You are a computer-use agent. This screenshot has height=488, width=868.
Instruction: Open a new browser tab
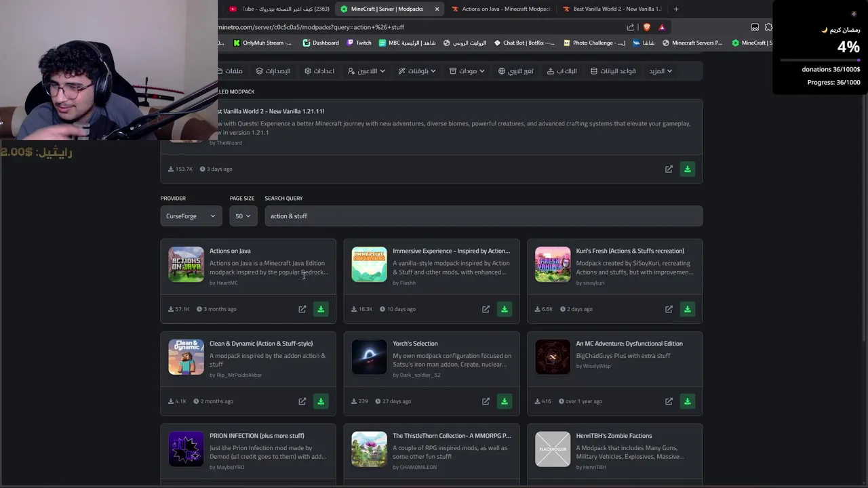coord(676,9)
